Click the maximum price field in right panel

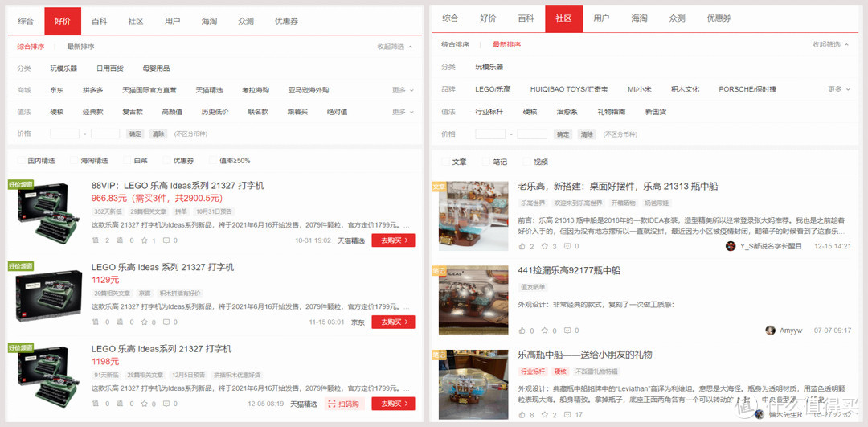(x=532, y=134)
